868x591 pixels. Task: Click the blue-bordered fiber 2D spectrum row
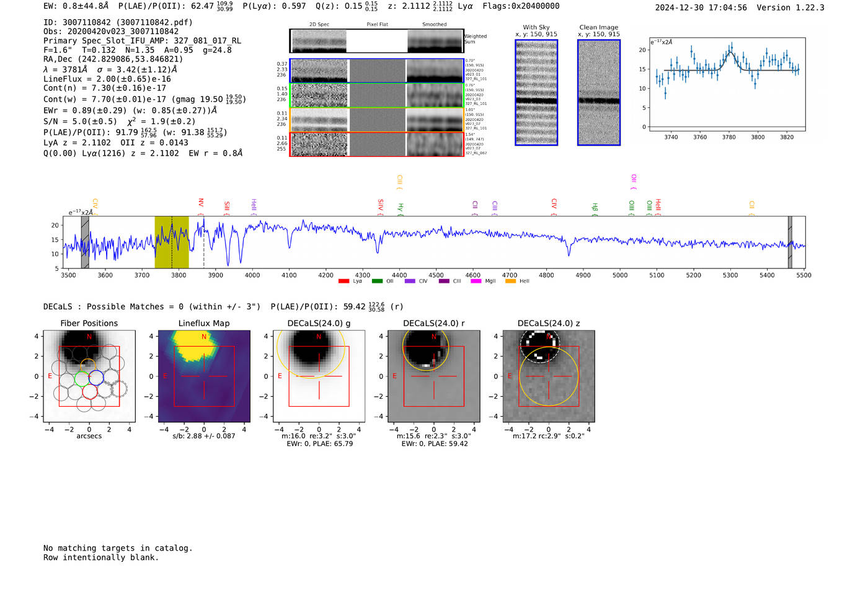376,71
